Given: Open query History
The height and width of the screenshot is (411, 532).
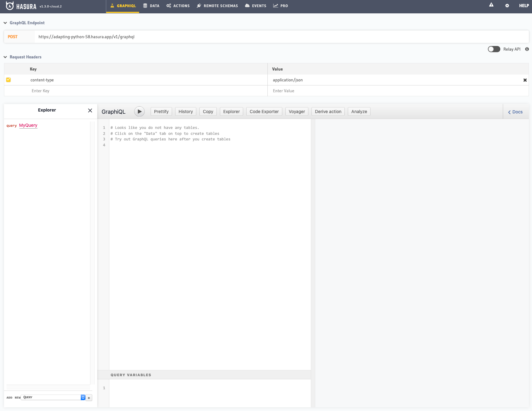Looking at the screenshot, I should [x=186, y=112].
